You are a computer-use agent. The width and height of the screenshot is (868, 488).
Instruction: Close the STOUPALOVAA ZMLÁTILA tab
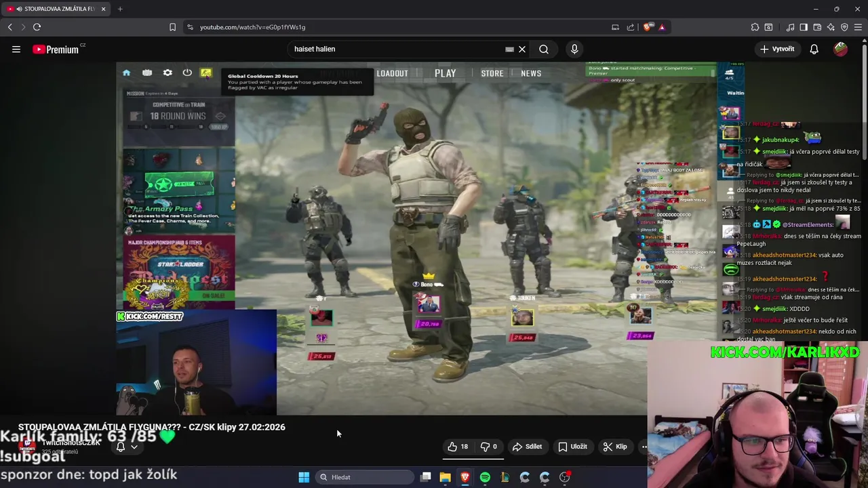tap(103, 9)
